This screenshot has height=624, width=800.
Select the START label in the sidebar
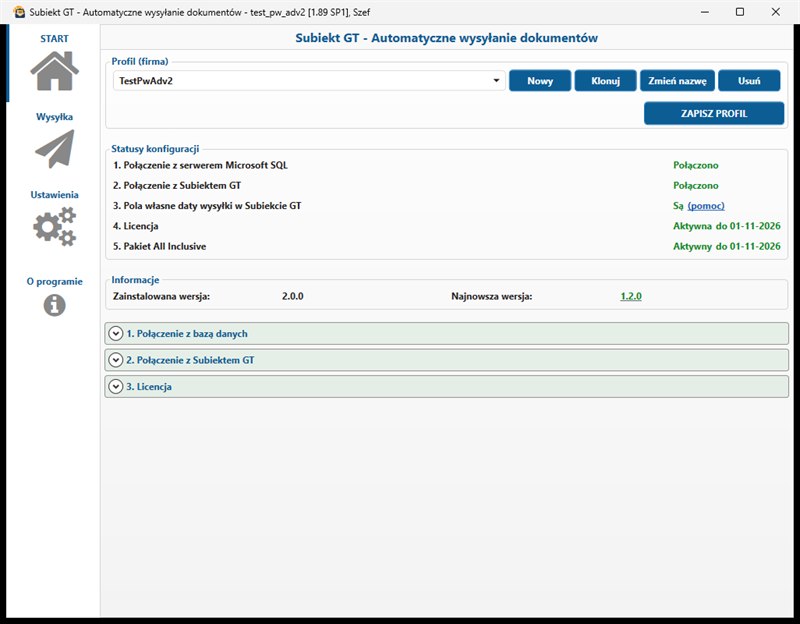[54, 39]
